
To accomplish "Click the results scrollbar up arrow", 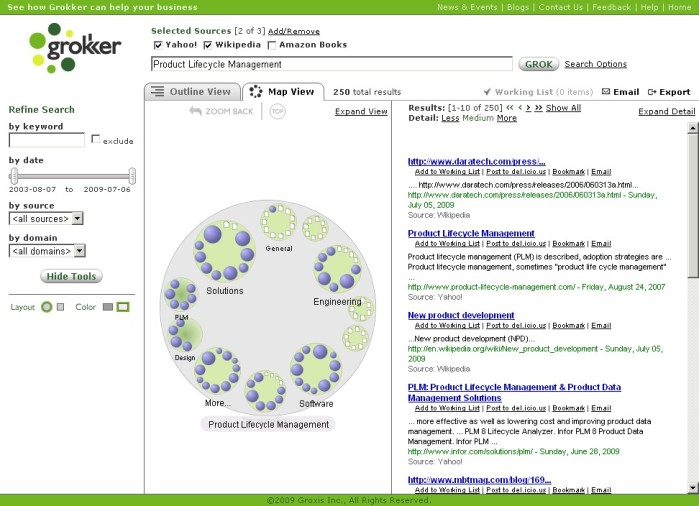I will pos(692,128).
